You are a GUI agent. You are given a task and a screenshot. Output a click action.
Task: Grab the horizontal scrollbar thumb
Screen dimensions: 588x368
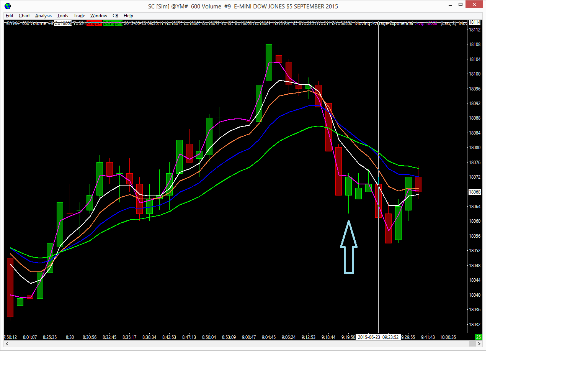click(x=472, y=344)
